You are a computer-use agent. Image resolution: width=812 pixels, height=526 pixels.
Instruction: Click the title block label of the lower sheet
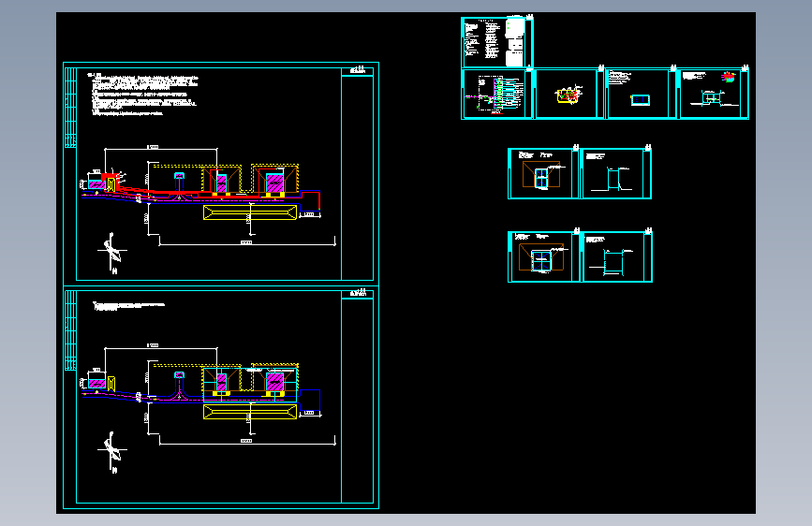point(358,294)
